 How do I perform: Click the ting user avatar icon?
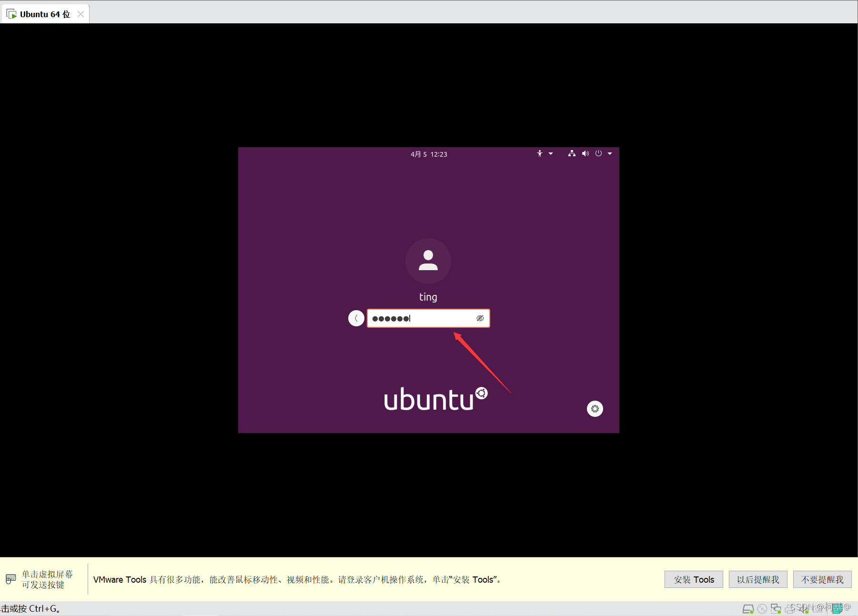point(428,261)
